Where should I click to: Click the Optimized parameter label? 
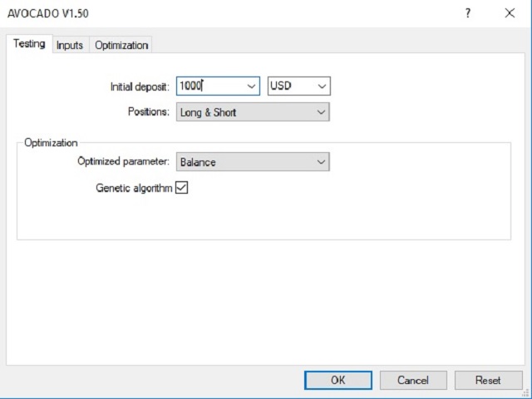pos(123,161)
